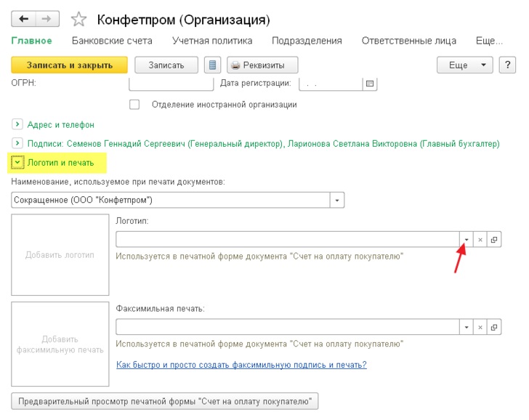This screenshot has width=529, height=420.
Task: Open the Логотип item with open icon
Action: [x=494, y=240]
